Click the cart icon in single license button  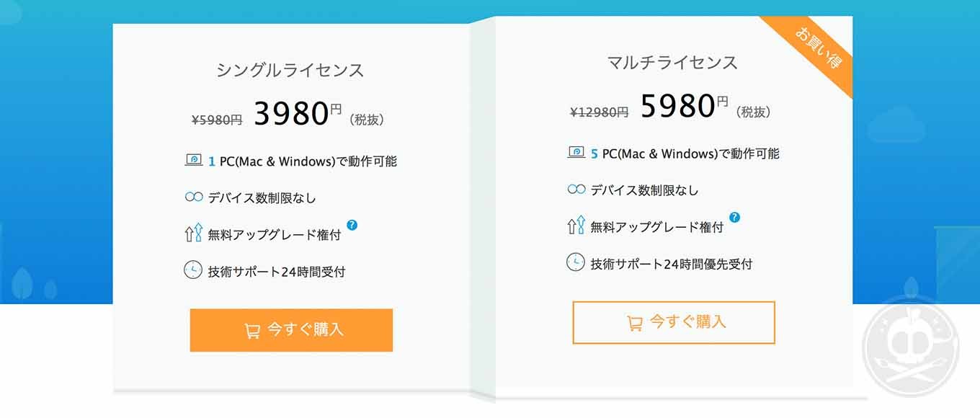252,331
